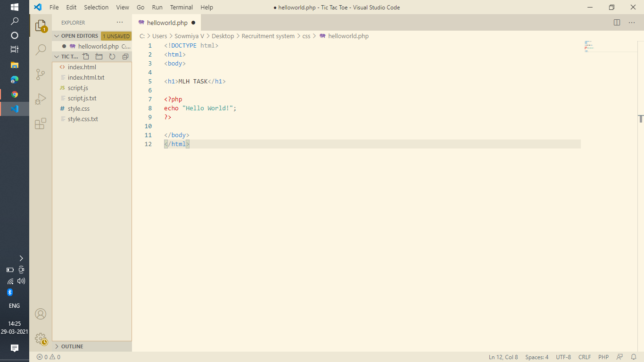This screenshot has height=362, width=644.
Task: Open style.css.txt in the explorer
Action: (92, 119)
